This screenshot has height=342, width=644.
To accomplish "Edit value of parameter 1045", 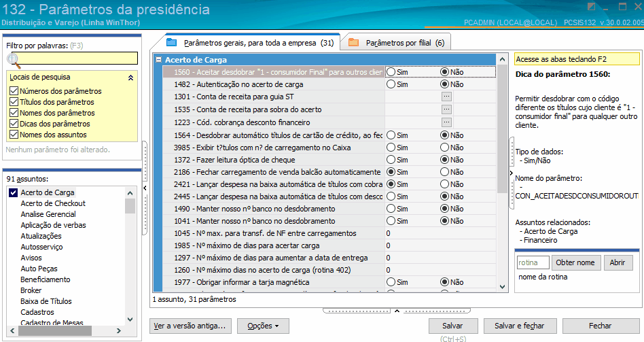I will click(x=440, y=233).
